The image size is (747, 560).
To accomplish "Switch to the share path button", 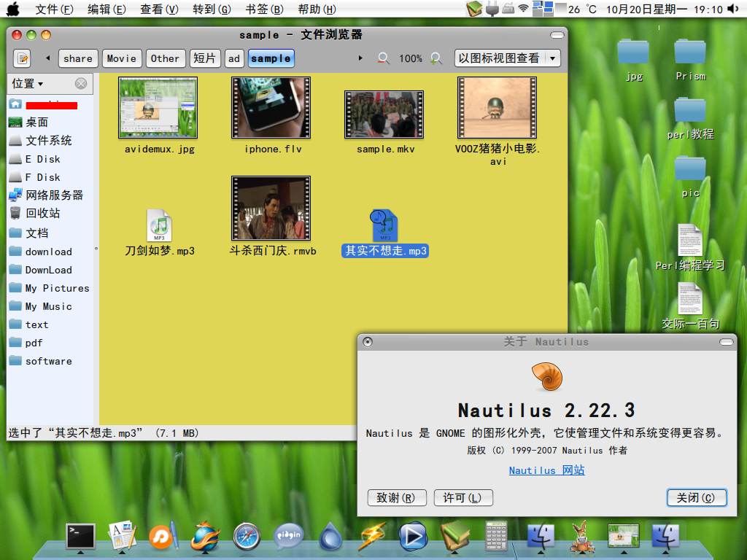I will [x=78, y=58].
